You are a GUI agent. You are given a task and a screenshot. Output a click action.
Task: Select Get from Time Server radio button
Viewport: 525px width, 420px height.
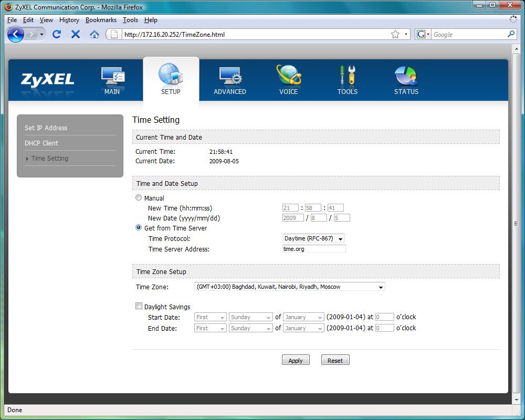139,227
